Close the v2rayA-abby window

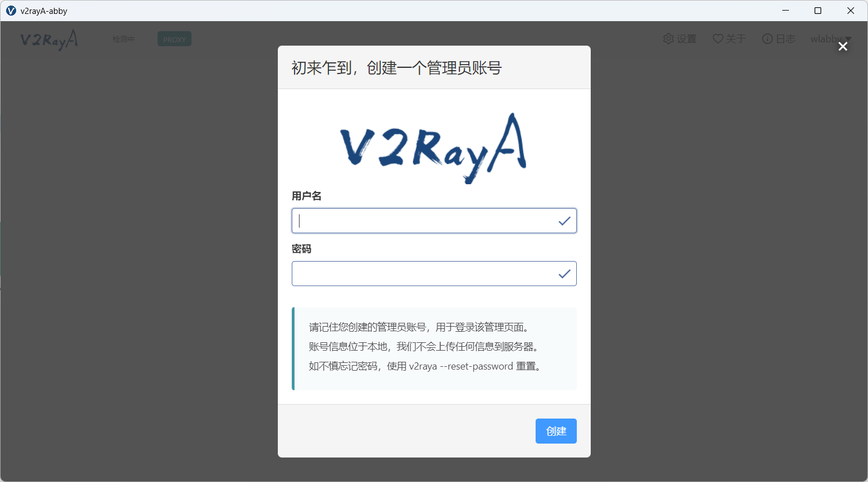(851, 11)
